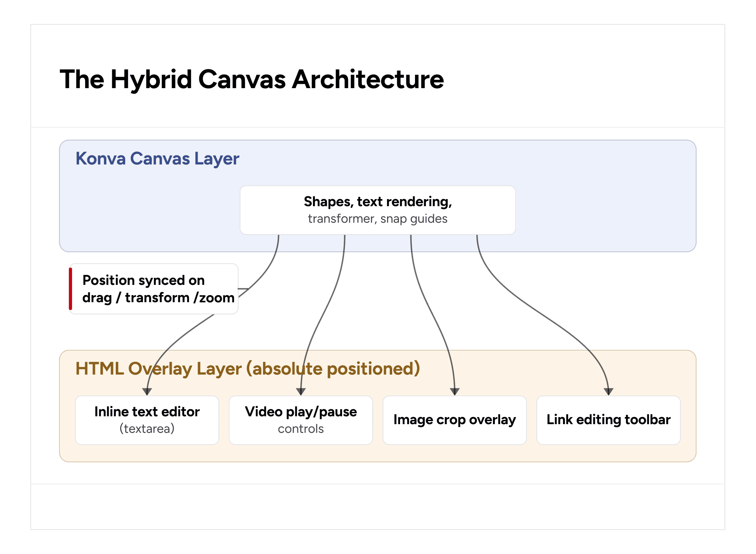Select the 'Konva Canvas Layer' heading
This screenshot has height=554, width=756.
[157, 159]
